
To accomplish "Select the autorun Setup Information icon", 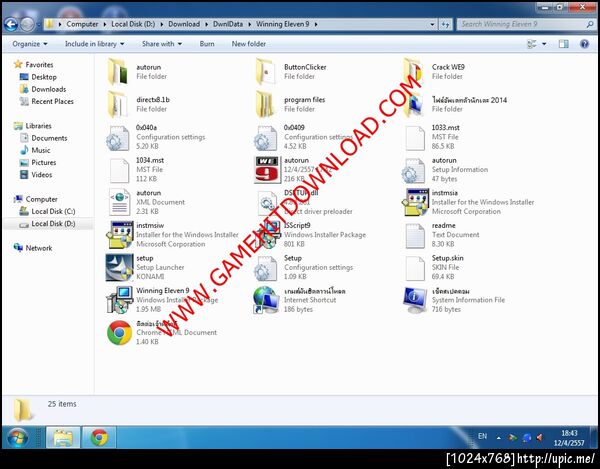I will [x=413, y=170].
